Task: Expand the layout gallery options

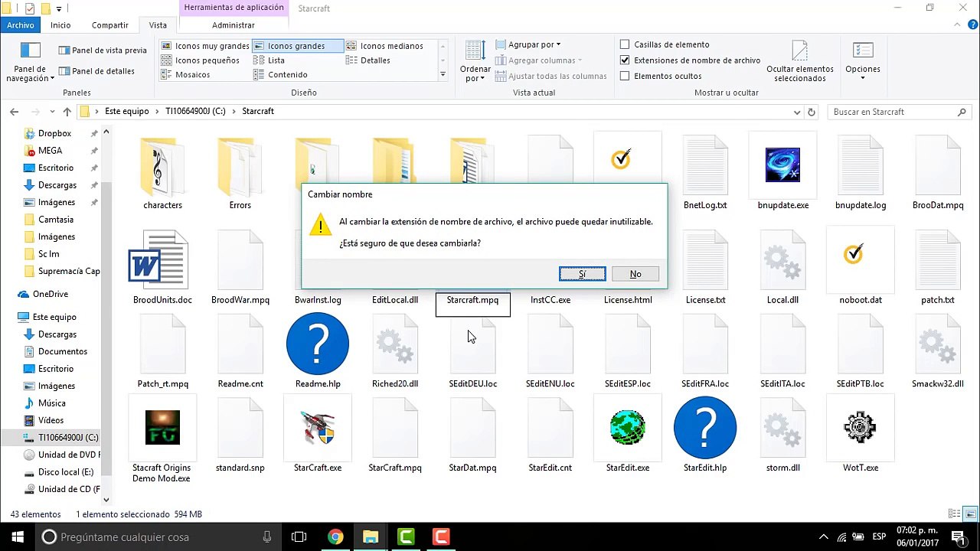Action: tap(443, 75)
